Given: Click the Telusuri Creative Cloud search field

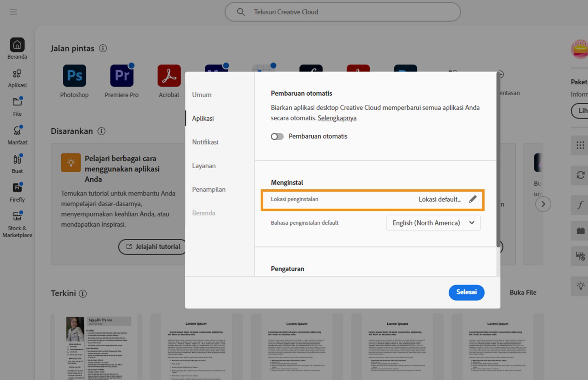Looking at the screenshot, I should pyautogui.click(x=343, y=12).
